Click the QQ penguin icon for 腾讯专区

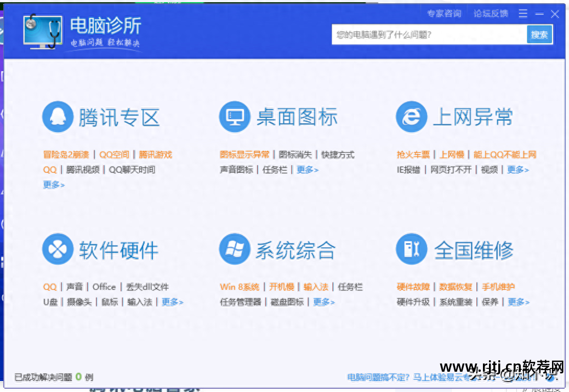click(x=57, y=116)
